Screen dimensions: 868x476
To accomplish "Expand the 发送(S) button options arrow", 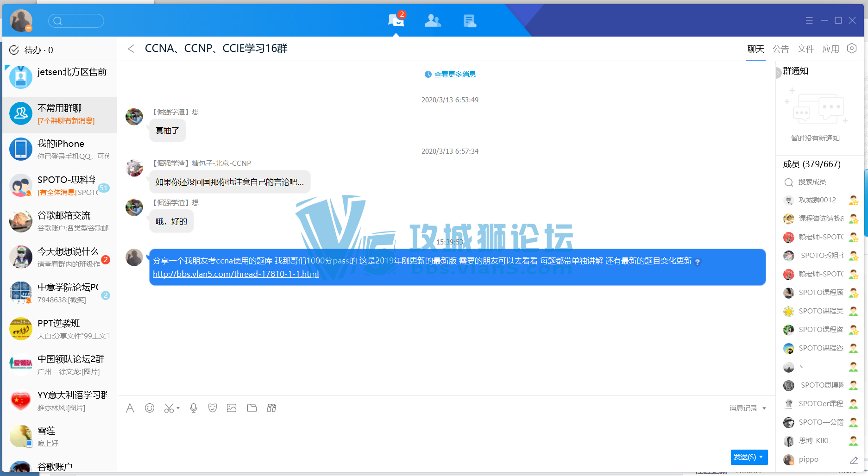I will pyautogui.click(x=761, y=457).
